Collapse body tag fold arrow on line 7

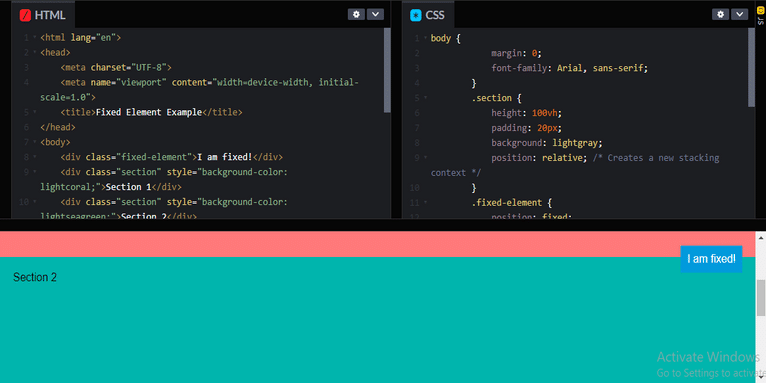tap(35, 142)
